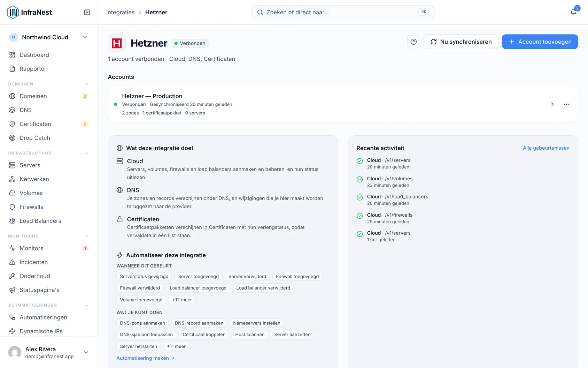Pick the Server herstarten action chip
The height and width of the screenshot is (368, 588).
139,346
